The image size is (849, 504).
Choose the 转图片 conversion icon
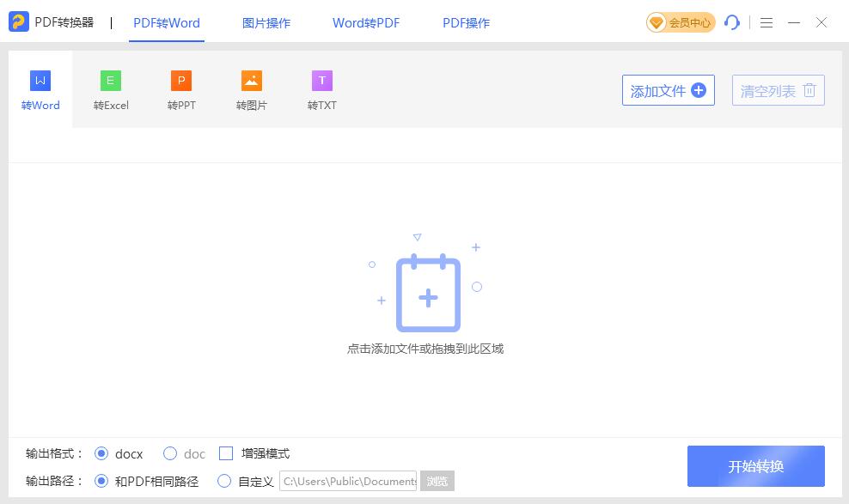(252, 82)
